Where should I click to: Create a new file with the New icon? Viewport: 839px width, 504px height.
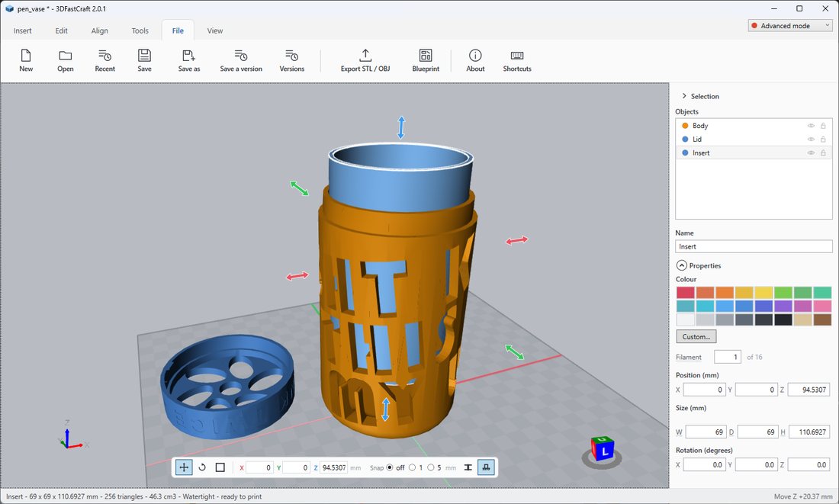click(26, 60)
